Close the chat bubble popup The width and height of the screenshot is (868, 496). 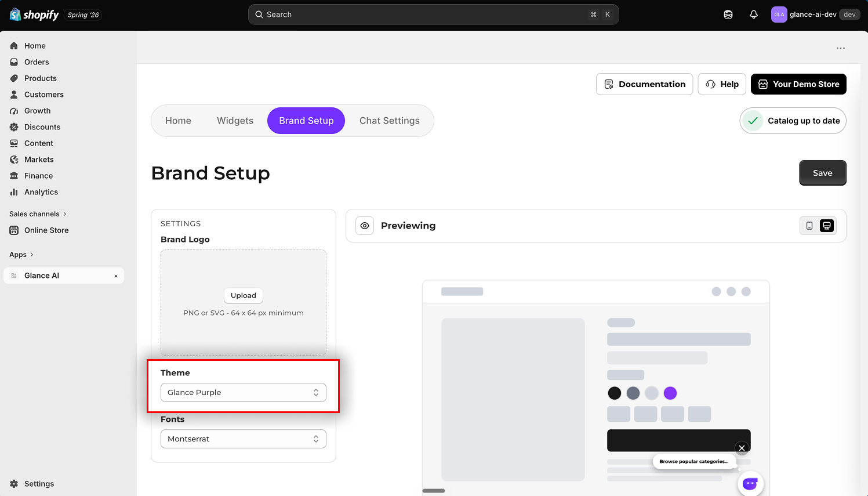click(x=742, y=448)
